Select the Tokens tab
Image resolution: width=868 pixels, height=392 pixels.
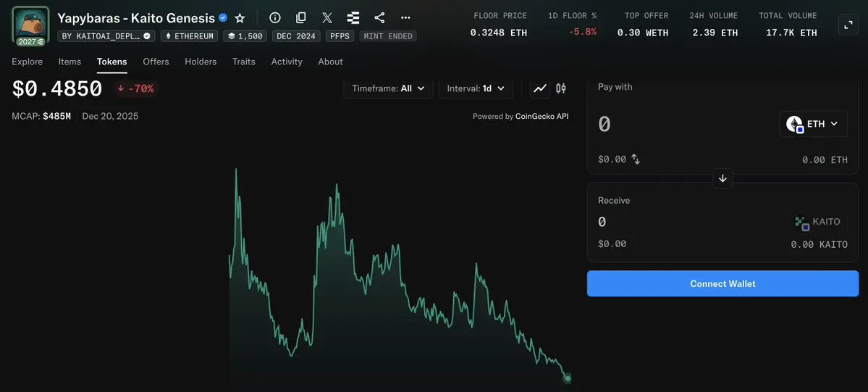111,62
